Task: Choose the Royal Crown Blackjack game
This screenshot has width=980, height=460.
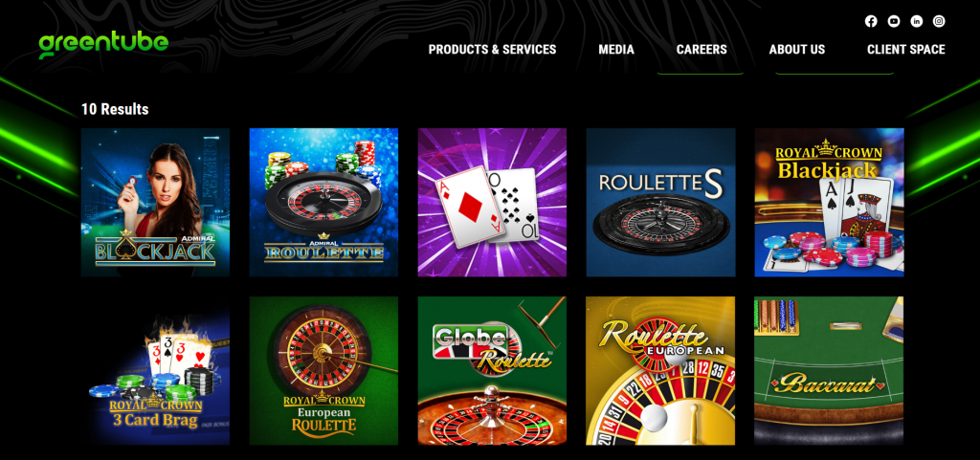Action: 829,202
